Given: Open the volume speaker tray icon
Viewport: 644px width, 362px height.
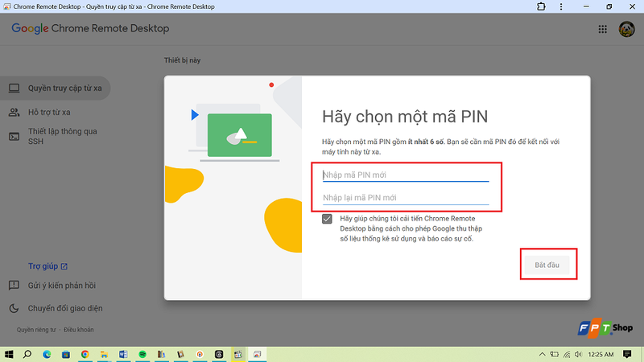Looking at the screenshot, I should click(x=578, y=354).
